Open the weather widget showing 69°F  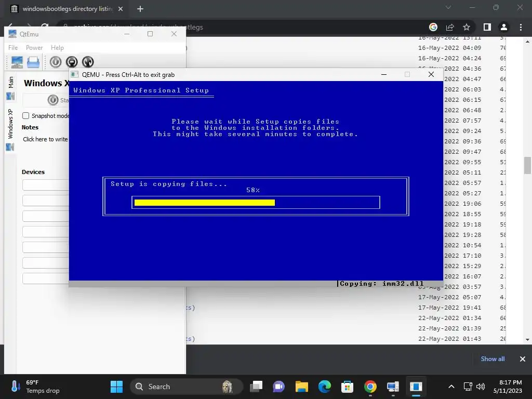pyautogui.click(x=36, y=387)
